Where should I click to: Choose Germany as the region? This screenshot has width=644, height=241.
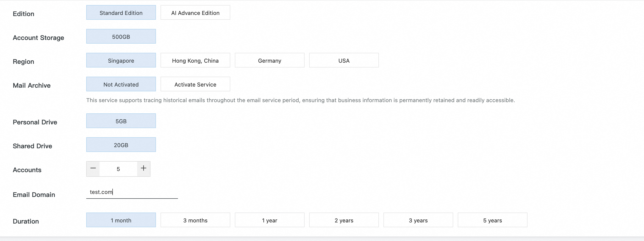click(x=269, y=60)
